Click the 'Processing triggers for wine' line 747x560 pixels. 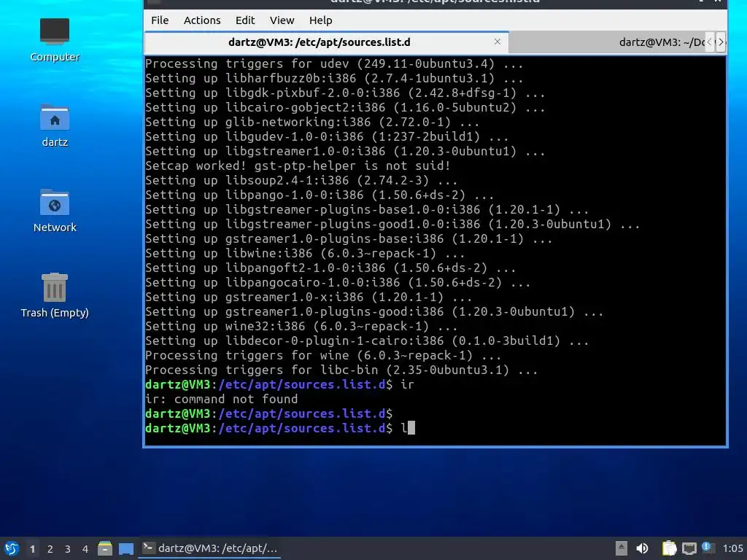coord(323,355)
